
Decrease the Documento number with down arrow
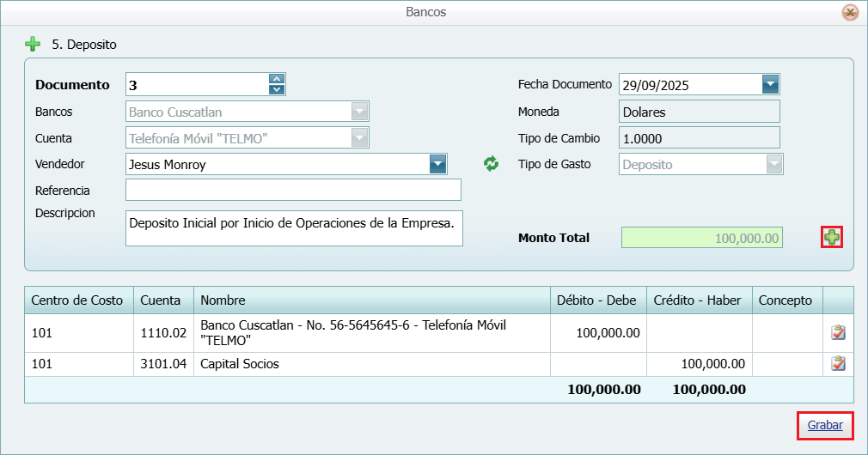tap(277, 89)
